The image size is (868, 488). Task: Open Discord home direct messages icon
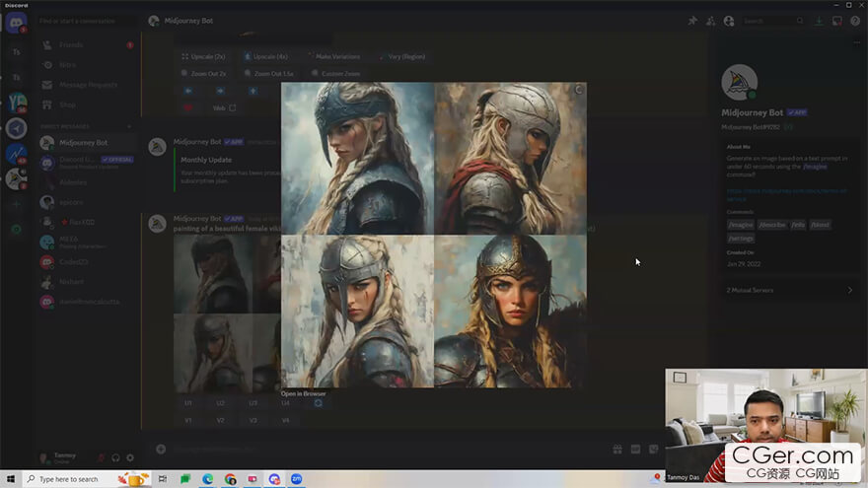tap(16, 24)
